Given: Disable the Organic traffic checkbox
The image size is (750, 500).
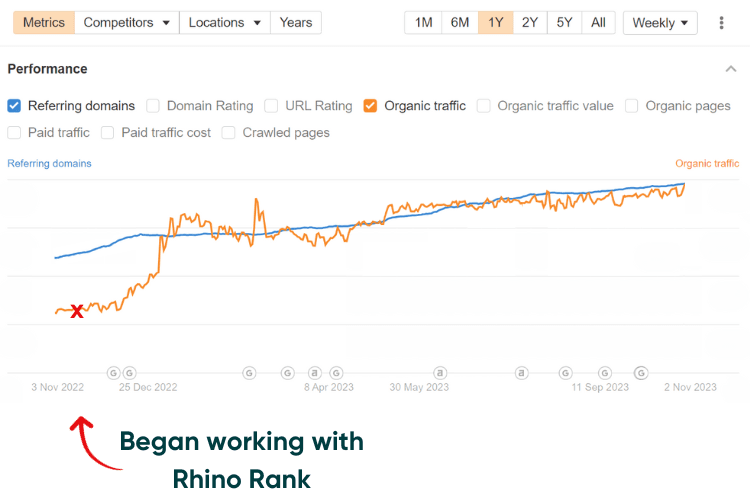Looking at the screenshot, I should (371, 106).
